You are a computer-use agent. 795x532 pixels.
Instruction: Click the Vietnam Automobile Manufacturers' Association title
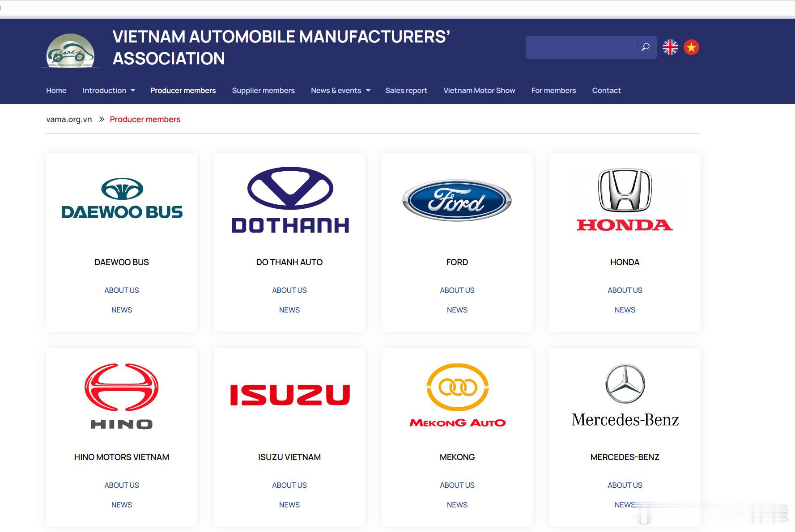[281, 47]
